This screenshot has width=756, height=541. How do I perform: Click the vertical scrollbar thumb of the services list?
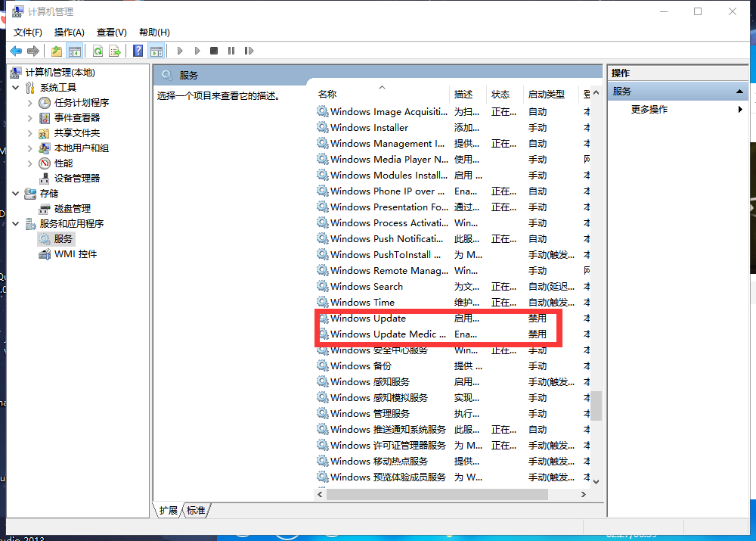pos(596,406)
